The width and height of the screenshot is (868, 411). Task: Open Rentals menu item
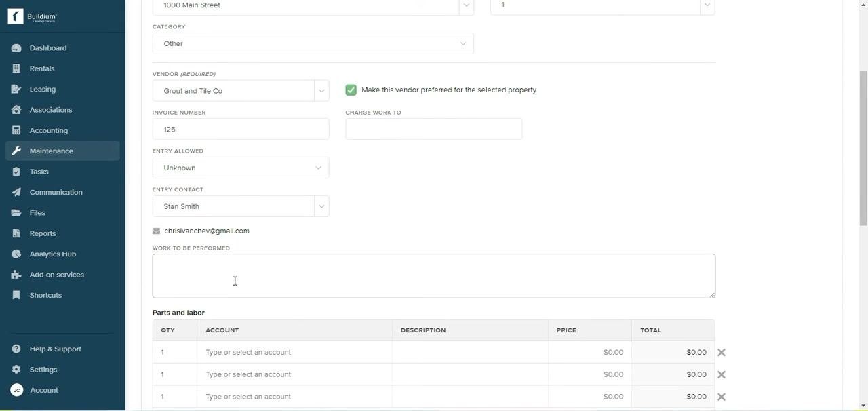(42, 68)
